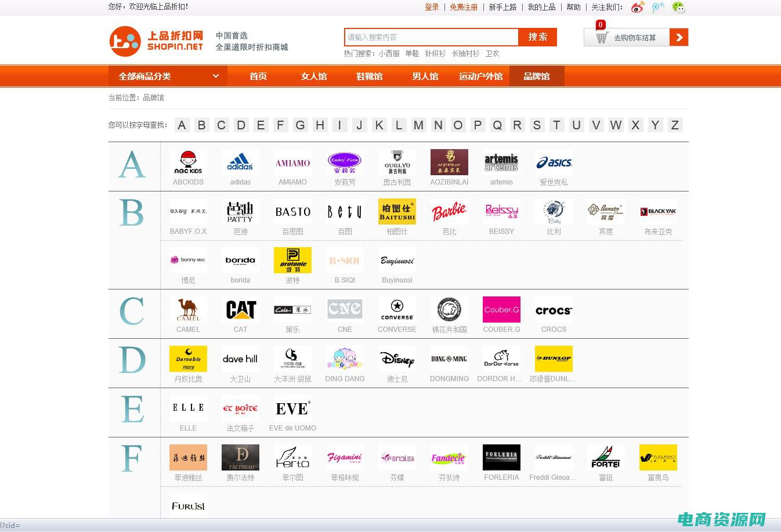Open the CAT brand logo
This screenshot has width=781, height=532.
[240, 310]
